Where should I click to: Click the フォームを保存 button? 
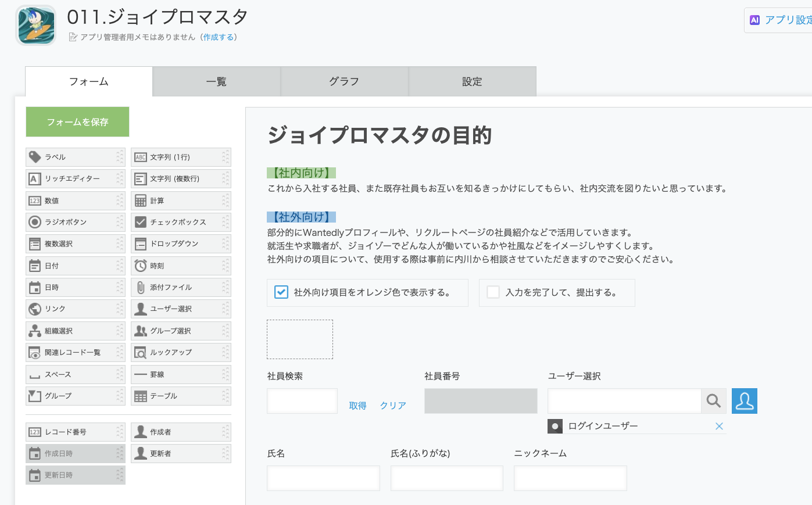pyautogui.click(x=77, y=122)
